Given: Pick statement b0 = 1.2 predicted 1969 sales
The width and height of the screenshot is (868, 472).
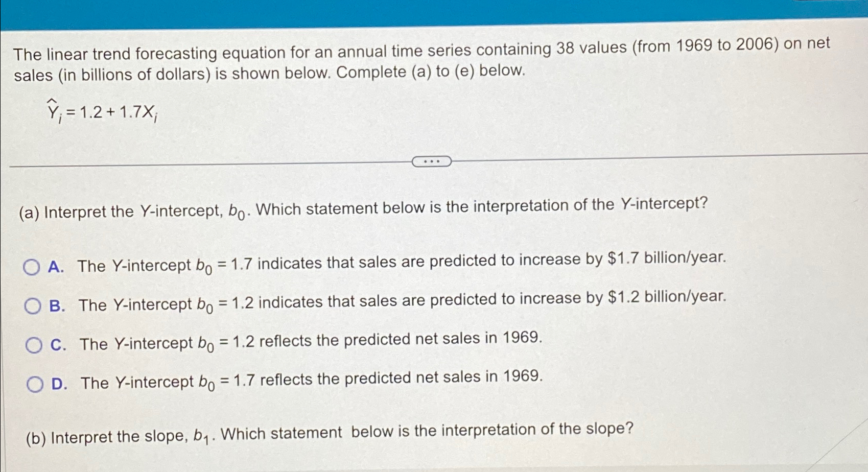Looking at the screenshot, I should tap(311, 342).
